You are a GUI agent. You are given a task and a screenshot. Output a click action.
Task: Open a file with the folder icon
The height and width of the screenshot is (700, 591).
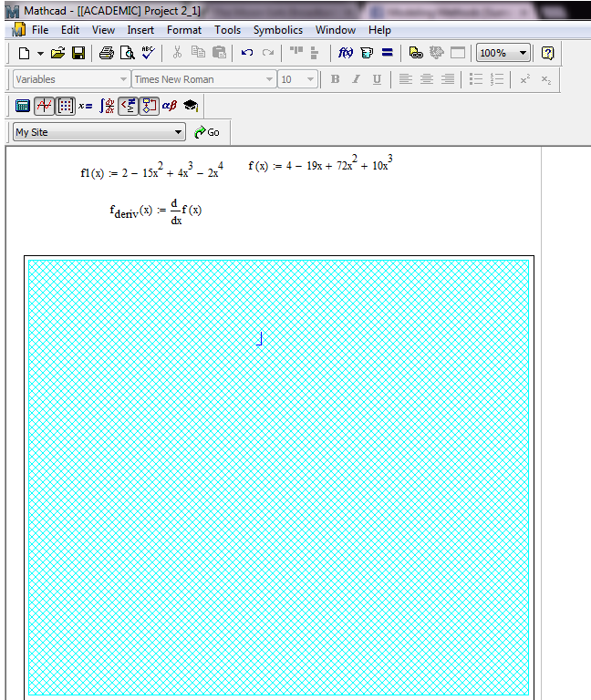pyautogui.click(x=57, y=53)
